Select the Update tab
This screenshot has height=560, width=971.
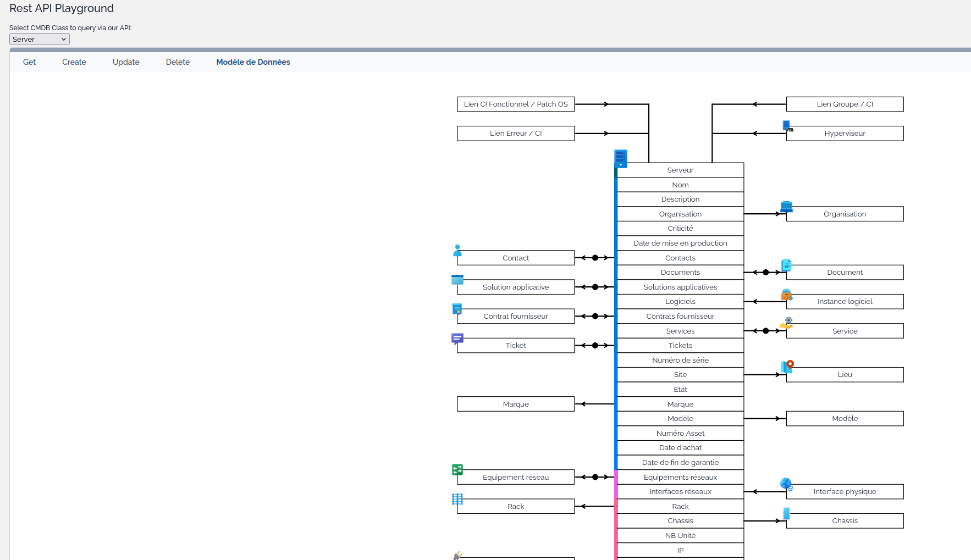pyautogui.click(x=126, y=62)
